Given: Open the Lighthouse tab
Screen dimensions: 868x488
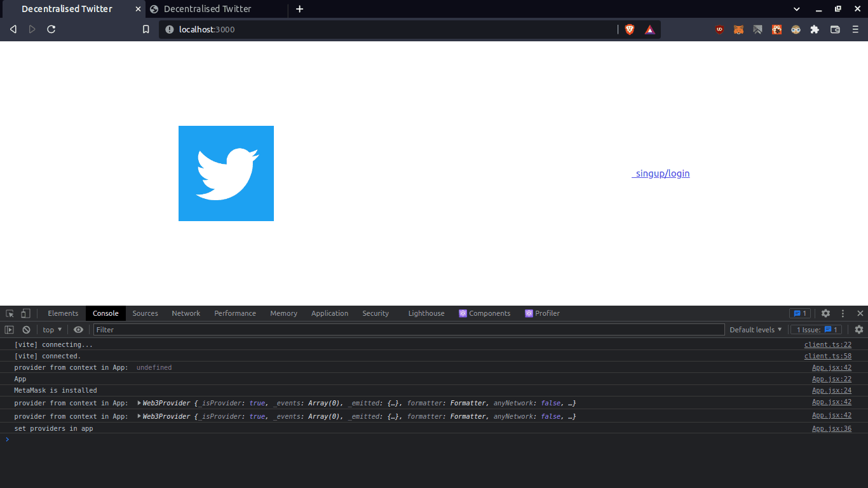Looking at the screenshot, I should point(426,313).
